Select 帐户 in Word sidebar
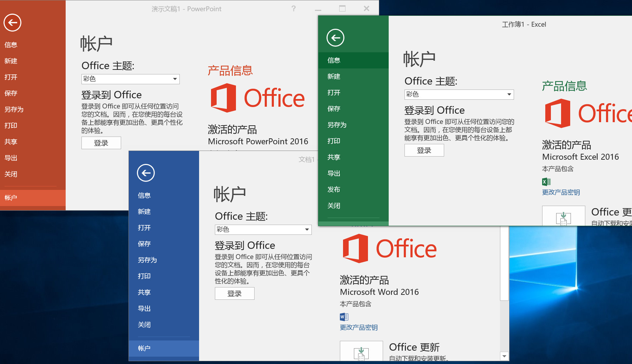Image resolution: width=632 pixels, height=364 pixels. tap(164, 348)
